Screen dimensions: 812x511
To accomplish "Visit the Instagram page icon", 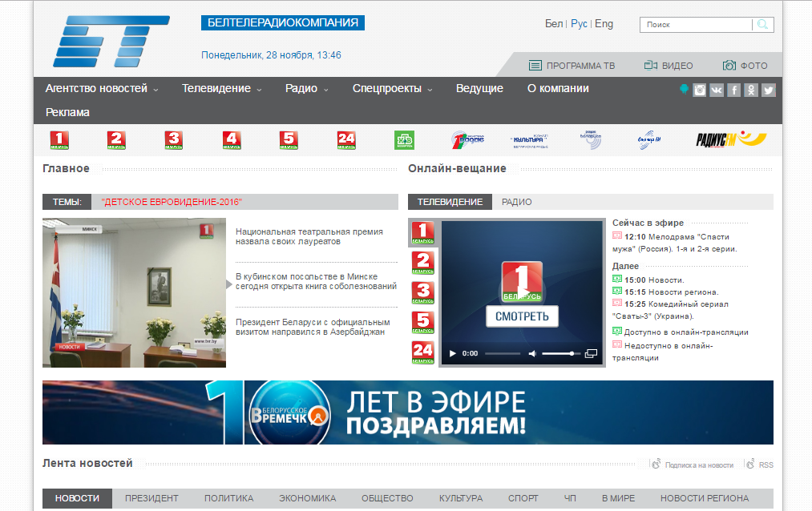I will (700, 90).
